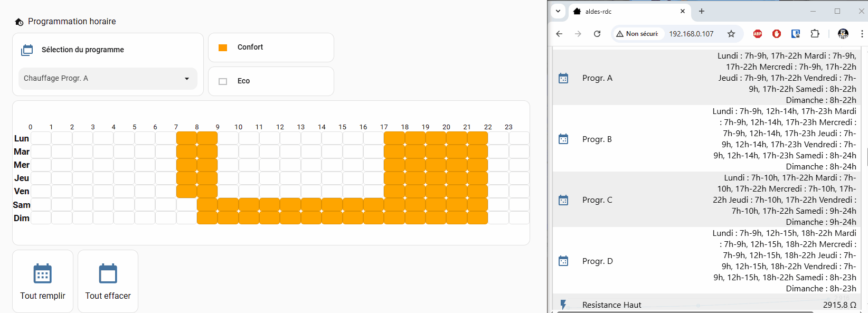Select the orange Confort mode swatch
The image size is (868, 313).
(223, 48)
